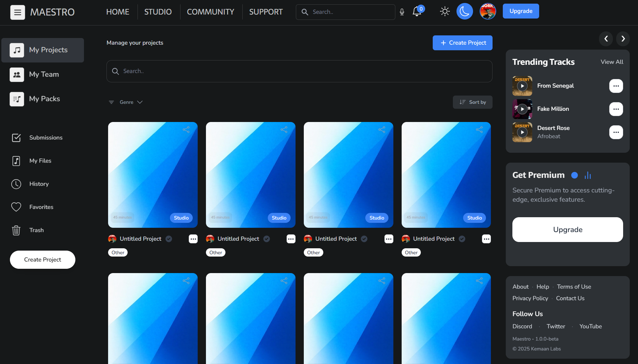Open options menu for Fake Million track
638x364 pixels.
click(616, 109)
